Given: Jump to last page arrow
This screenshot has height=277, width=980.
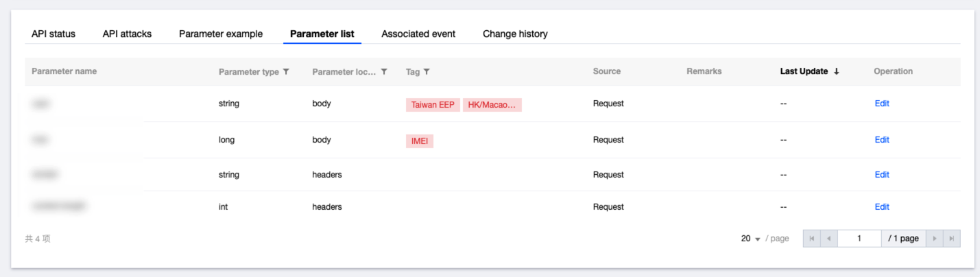Looking at the screenshot, I should (951, 239).
